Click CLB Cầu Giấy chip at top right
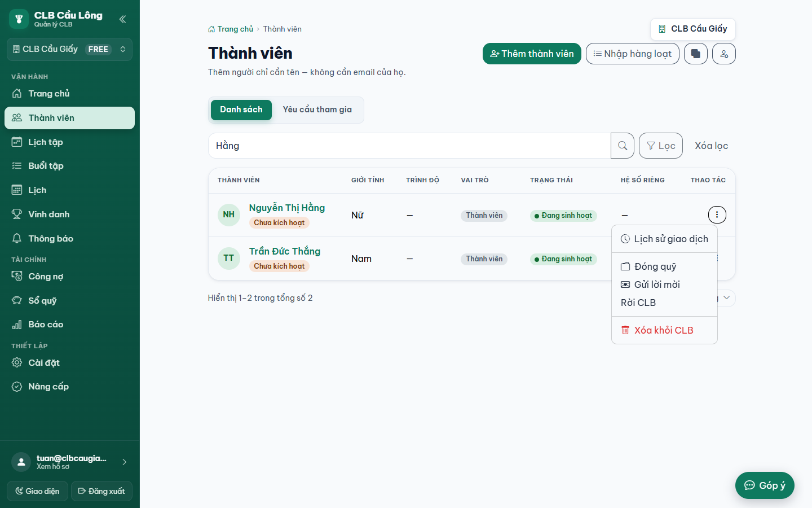The height and width of the screenshot is (508, 812). coord(693,29)
